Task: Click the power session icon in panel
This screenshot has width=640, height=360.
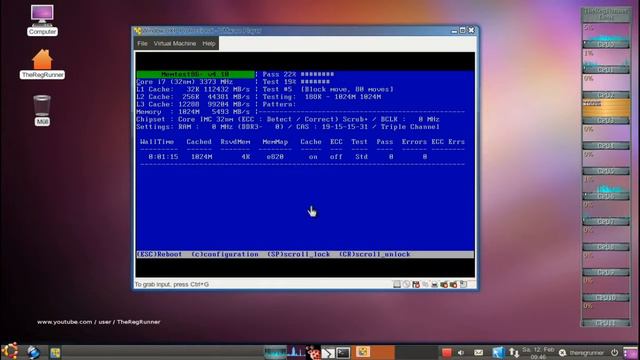Action: click(x=614, y=352)
